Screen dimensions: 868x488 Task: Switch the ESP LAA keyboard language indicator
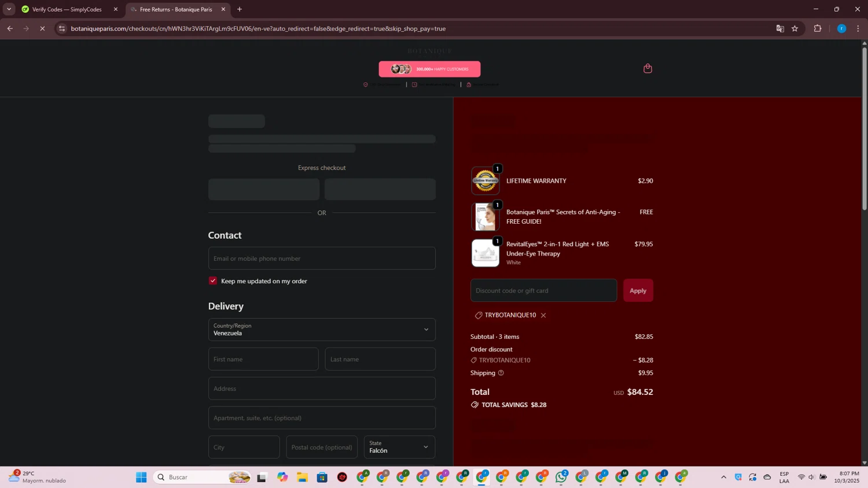tap(784, 477)
